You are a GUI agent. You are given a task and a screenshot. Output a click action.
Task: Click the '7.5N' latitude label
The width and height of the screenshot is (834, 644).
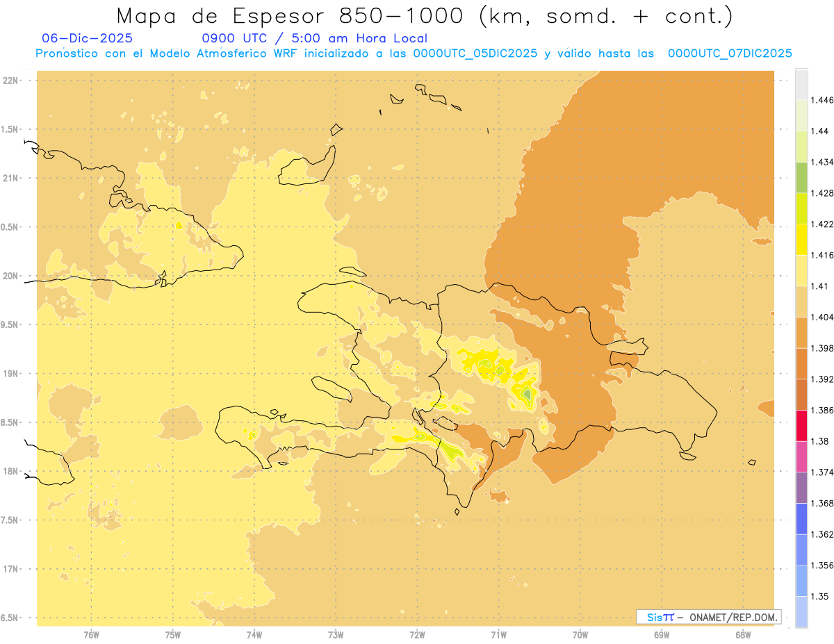tap(10, 520)
